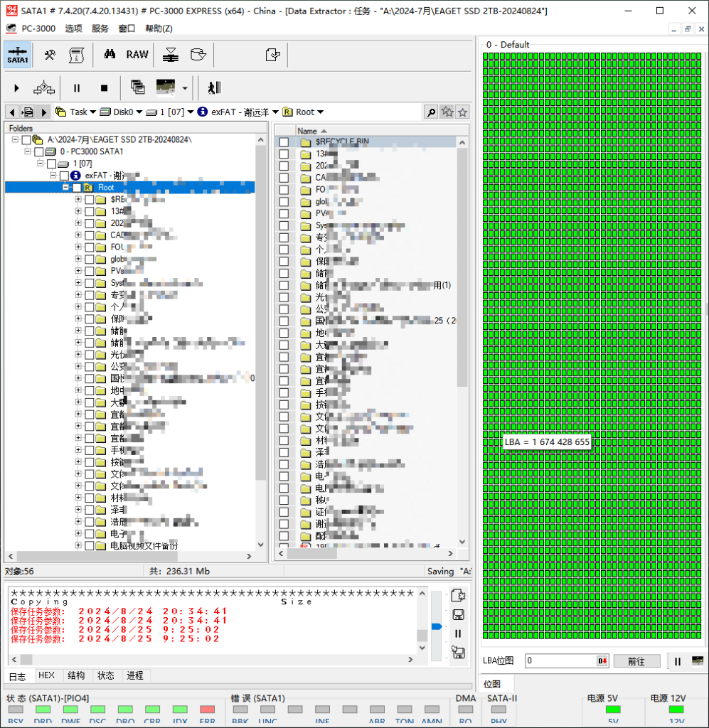Open dropdown arrow beside map view icon
The height and width of the screenshot is (728, 709).
click(x=185, y=87)
